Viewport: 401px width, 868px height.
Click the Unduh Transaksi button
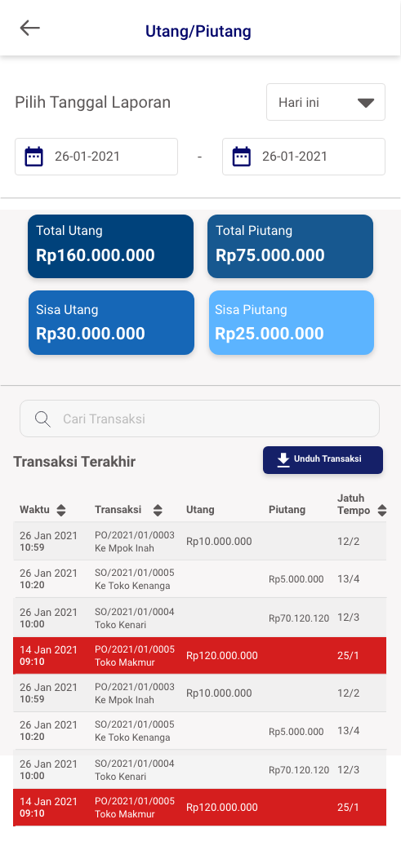pyautogui.click(x=323, y=460)
